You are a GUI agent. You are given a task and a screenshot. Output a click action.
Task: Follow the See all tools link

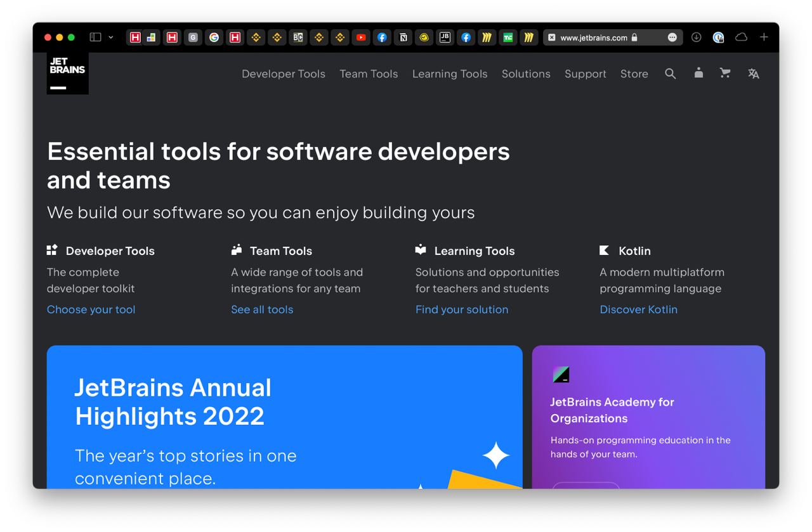tap(262, 309)
